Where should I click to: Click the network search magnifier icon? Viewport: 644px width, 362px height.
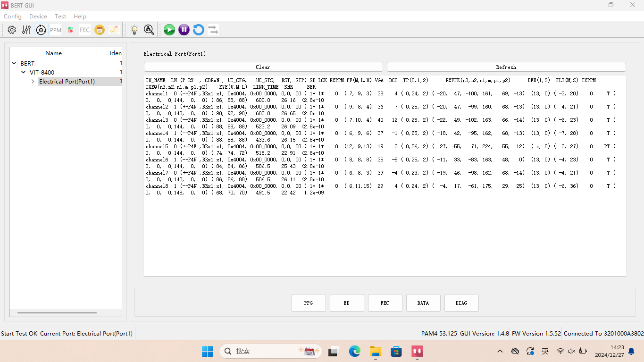pos(149,30)
